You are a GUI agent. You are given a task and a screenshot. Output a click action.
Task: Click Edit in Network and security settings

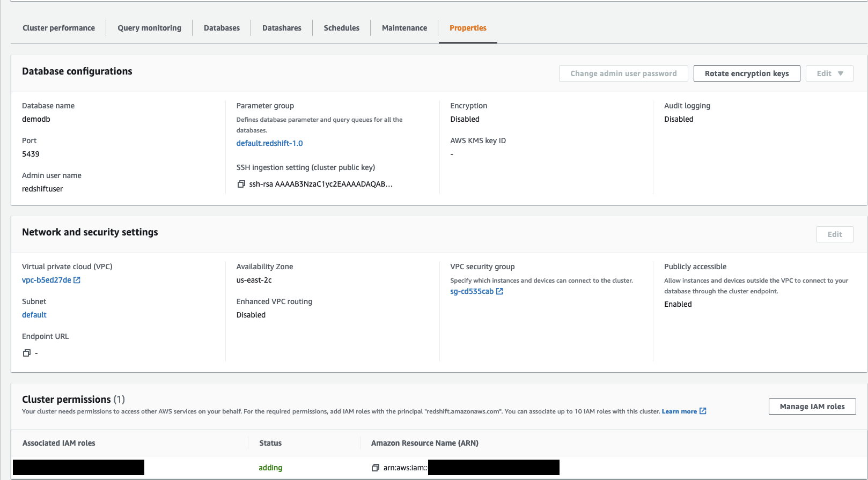[835, 234]
